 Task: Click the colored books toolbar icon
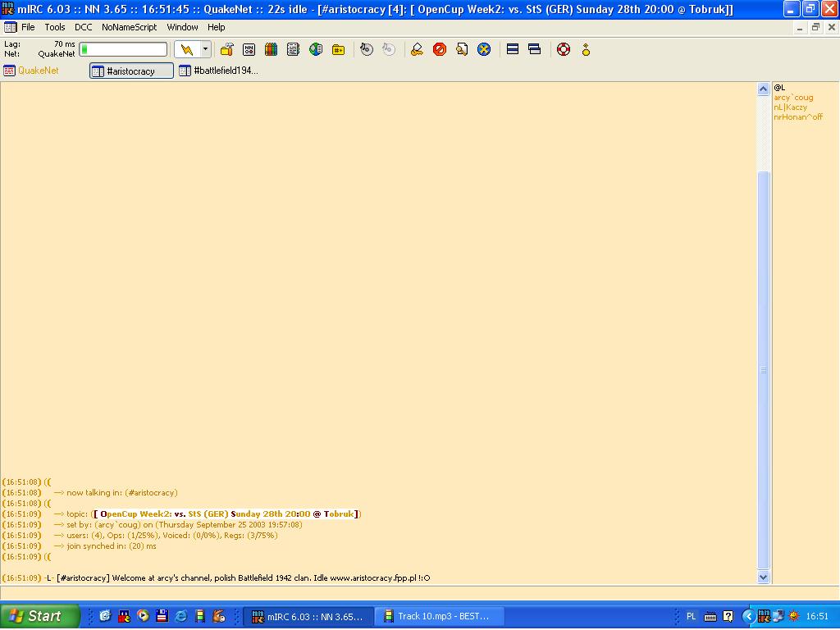click(271, 49)
